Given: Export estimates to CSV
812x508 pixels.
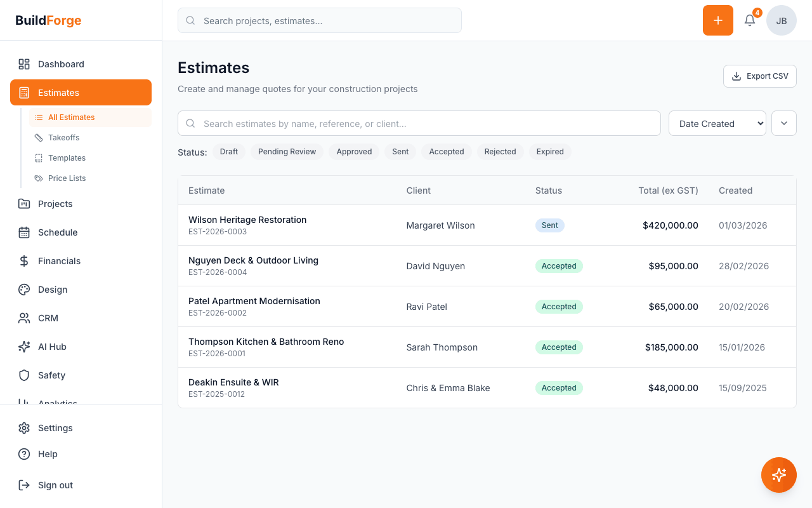Looking at the screenshot, I should point(759,76).
